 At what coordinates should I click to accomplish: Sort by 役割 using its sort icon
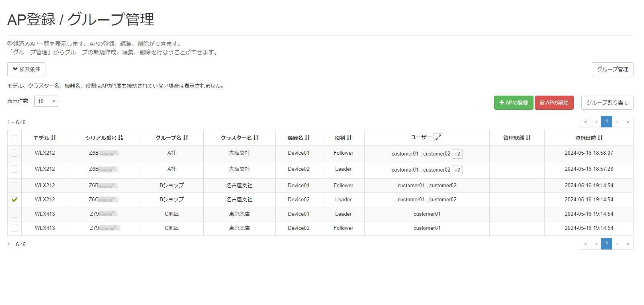349,138
